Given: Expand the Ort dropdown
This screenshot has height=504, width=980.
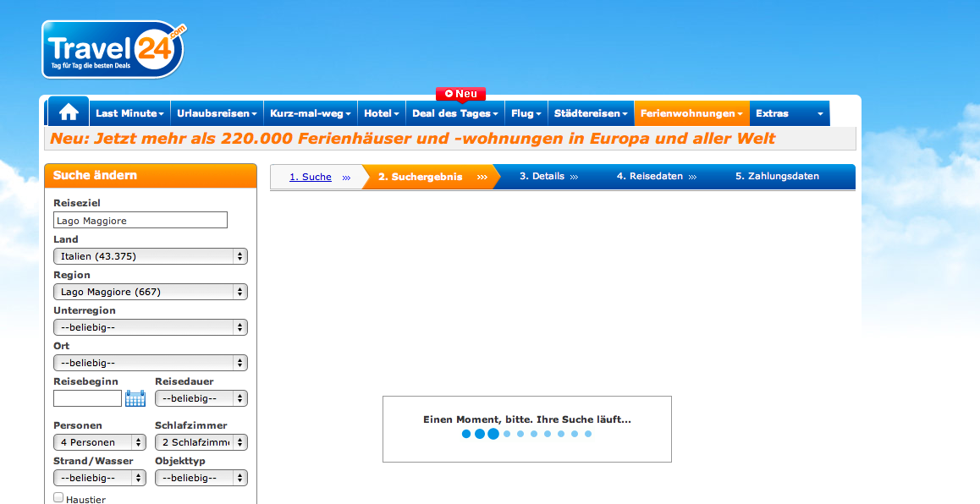Looking at the screenshot, I should (150, 363).
